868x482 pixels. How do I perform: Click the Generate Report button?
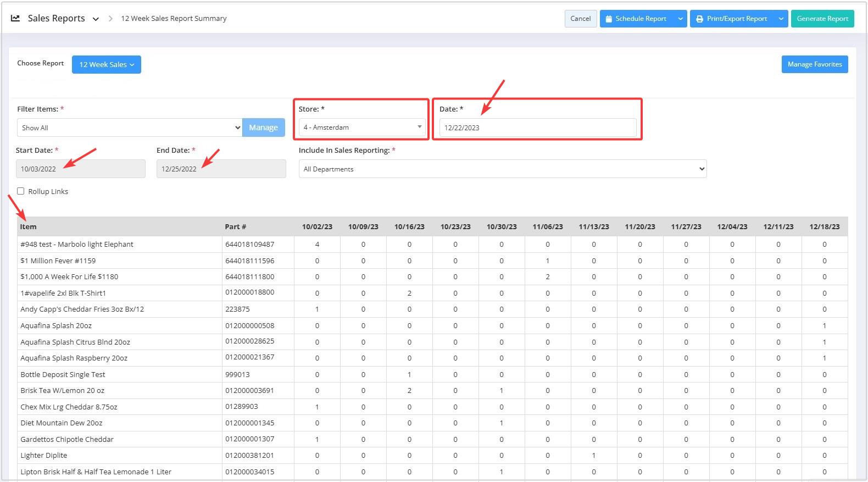[822, 19]
